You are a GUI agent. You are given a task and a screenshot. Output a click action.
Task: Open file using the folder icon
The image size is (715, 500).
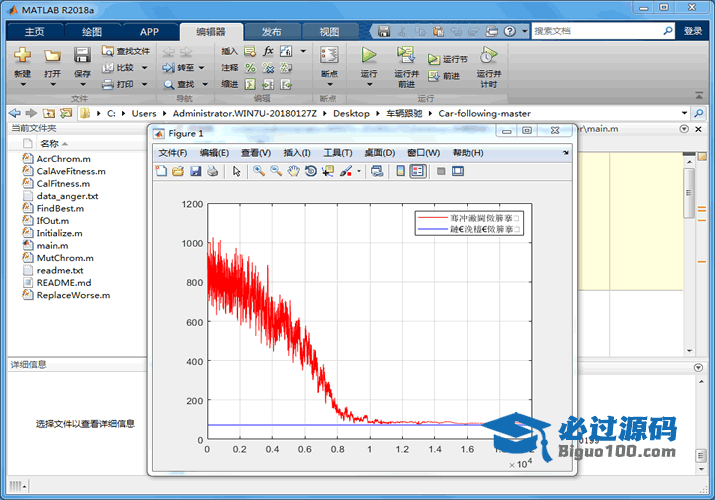click(52, 56)
